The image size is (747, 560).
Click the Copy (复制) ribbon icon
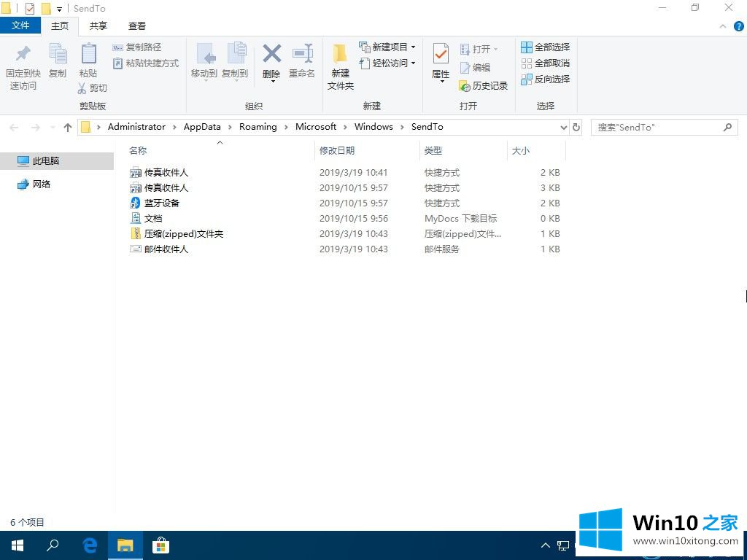tap(58, 54)
